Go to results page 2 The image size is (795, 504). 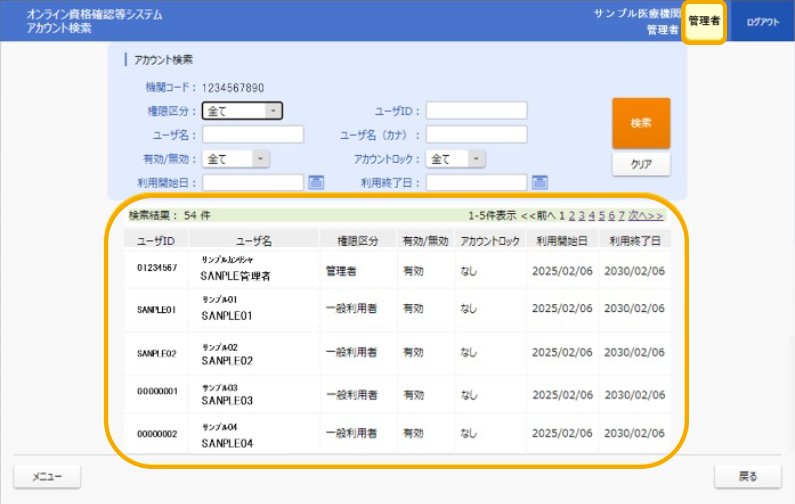pyautogui.click(x=572, y=215)
